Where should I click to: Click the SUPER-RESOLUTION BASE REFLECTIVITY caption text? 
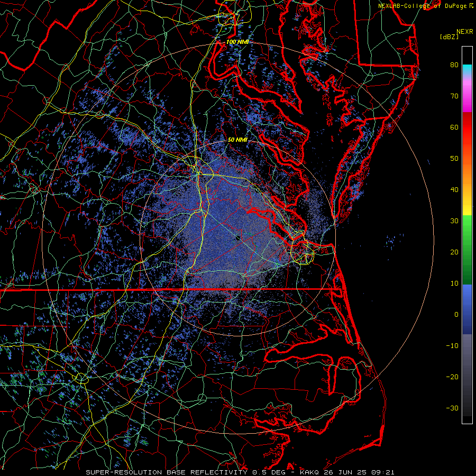coord(167,472)
